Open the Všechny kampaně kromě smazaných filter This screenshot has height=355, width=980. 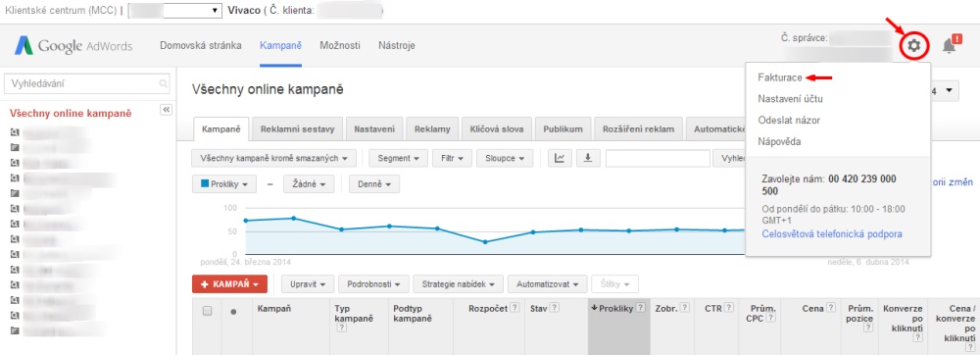point(273,158)
